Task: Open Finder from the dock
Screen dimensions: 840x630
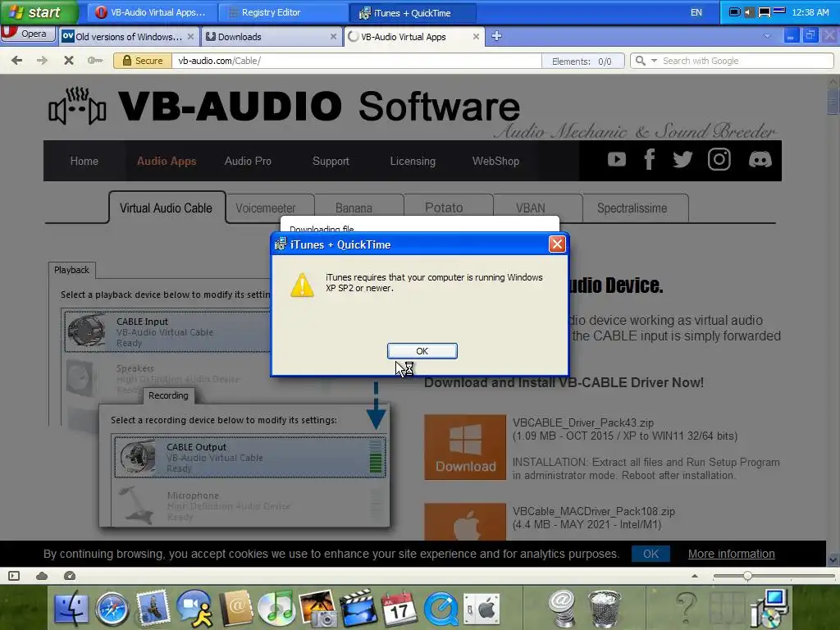Action: coord(71,608)
